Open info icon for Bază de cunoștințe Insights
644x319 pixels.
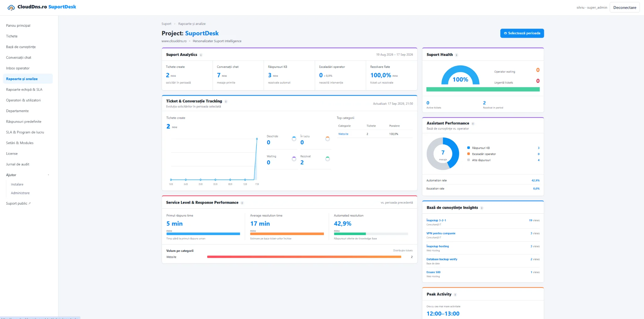click(482, 208)
